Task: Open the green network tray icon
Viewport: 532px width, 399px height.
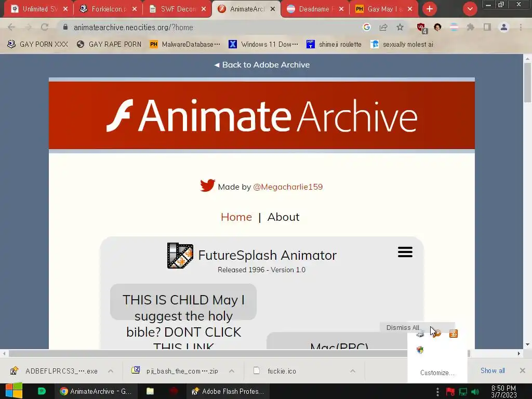Action: [463, 392]
